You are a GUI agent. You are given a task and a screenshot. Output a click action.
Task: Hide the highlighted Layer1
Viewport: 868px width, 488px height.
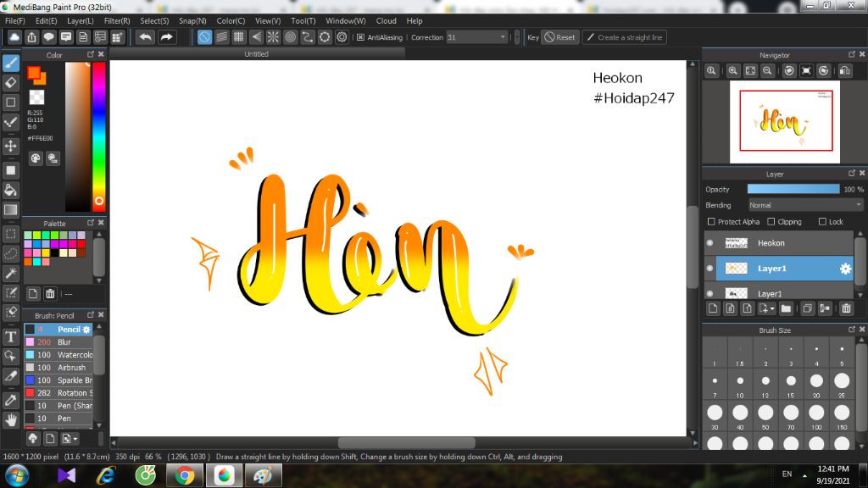coord(710,269)
